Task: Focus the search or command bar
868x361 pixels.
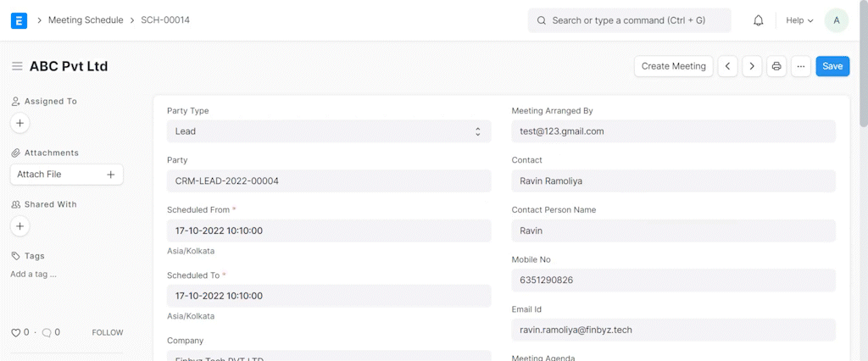Action: point(629,20)
